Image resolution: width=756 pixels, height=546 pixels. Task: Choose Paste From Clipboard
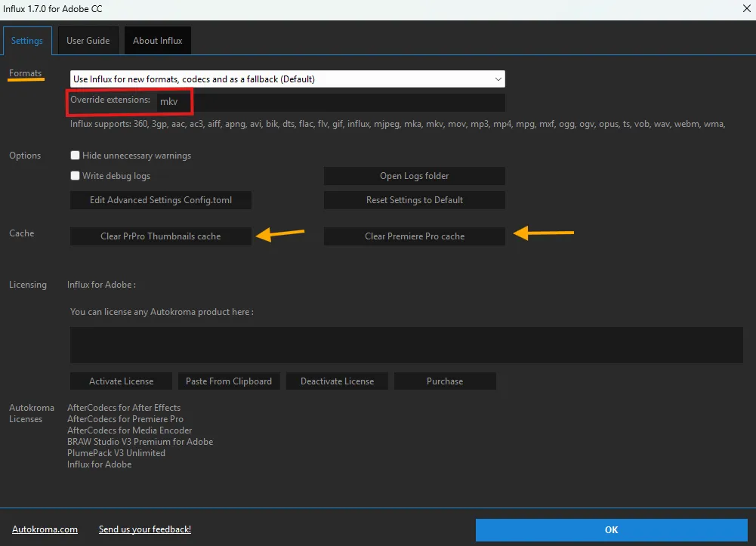[229, 381]
